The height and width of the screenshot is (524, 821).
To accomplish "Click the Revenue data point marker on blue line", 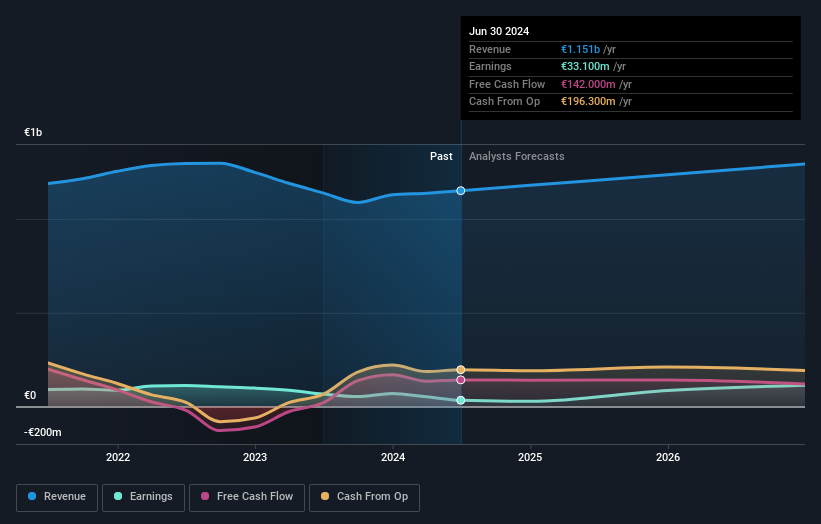I will [461, 191].
